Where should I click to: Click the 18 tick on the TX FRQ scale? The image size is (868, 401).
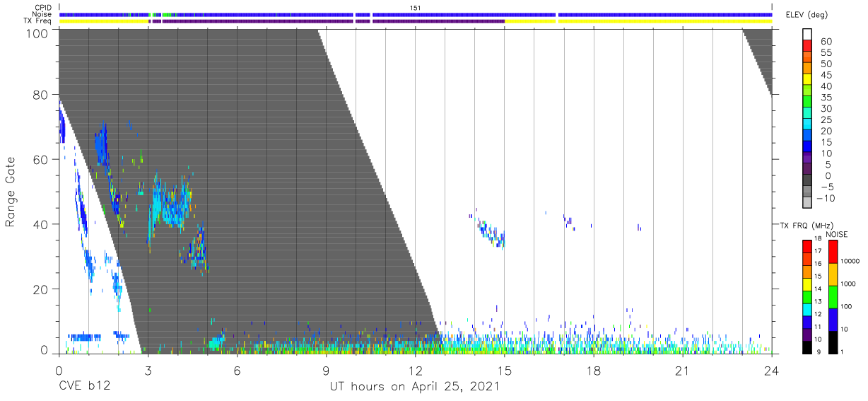tap(818, 240)
